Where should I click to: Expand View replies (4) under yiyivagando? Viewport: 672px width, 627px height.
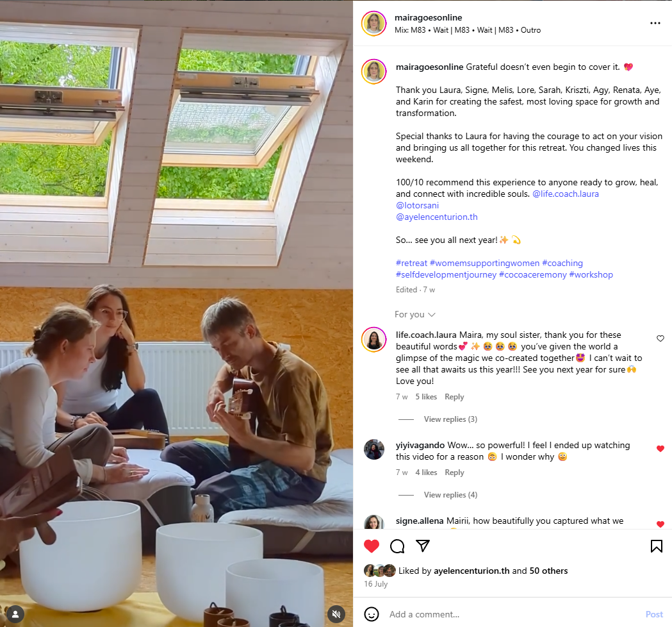click(x=450, y=494)
